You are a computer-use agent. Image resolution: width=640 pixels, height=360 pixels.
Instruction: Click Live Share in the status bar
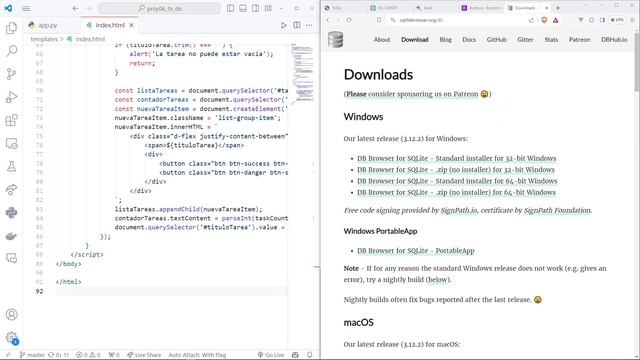(x=144, y=355)
